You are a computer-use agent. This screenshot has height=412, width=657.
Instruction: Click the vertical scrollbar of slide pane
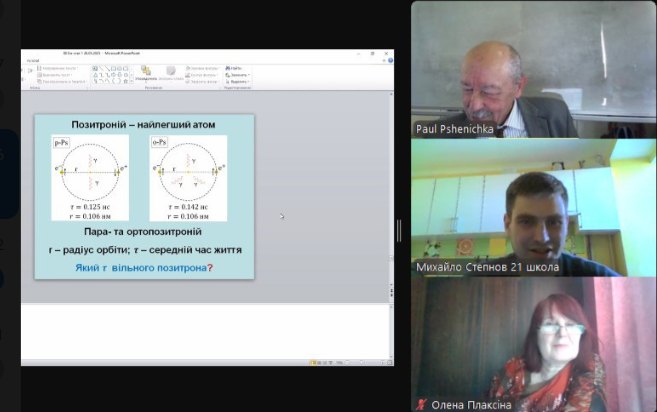389,200
